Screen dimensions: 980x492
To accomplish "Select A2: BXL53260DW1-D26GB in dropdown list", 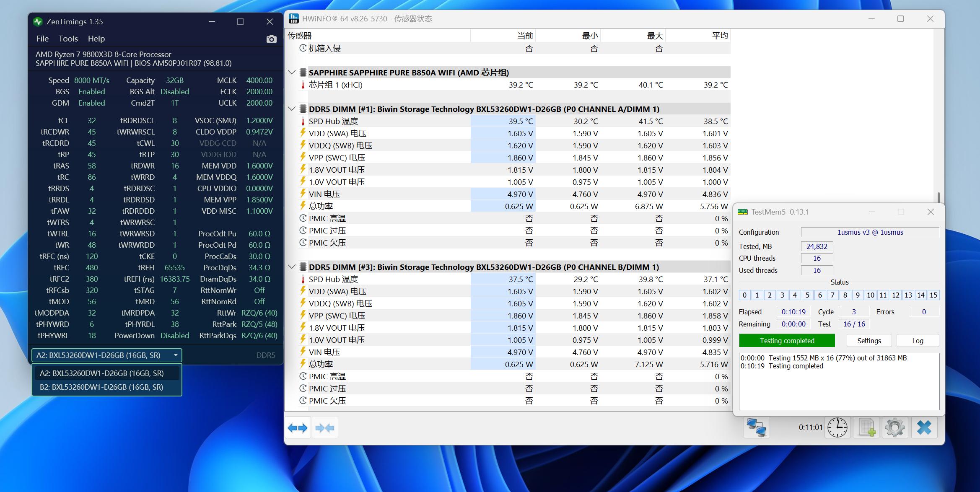I will 107,373.
